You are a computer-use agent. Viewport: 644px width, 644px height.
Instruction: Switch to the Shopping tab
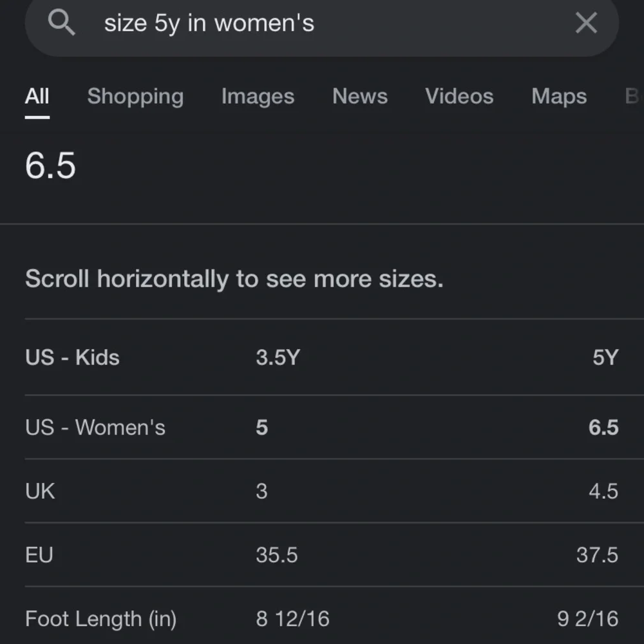135,97
